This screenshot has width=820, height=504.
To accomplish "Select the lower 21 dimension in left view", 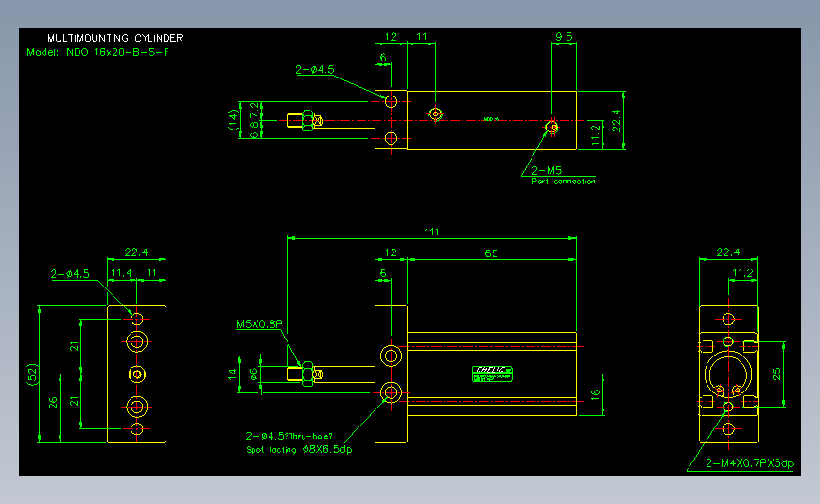I will tap(75, 401).
